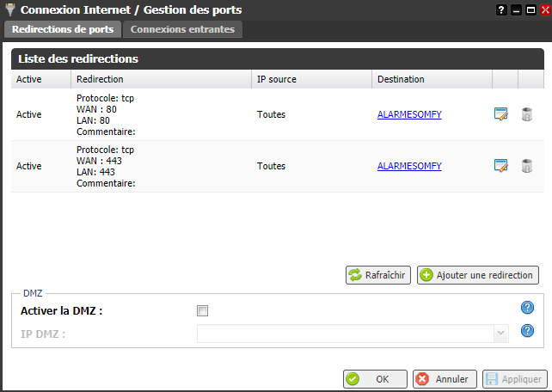
Task: Click the Appliquer button
Action: point(513,378)
